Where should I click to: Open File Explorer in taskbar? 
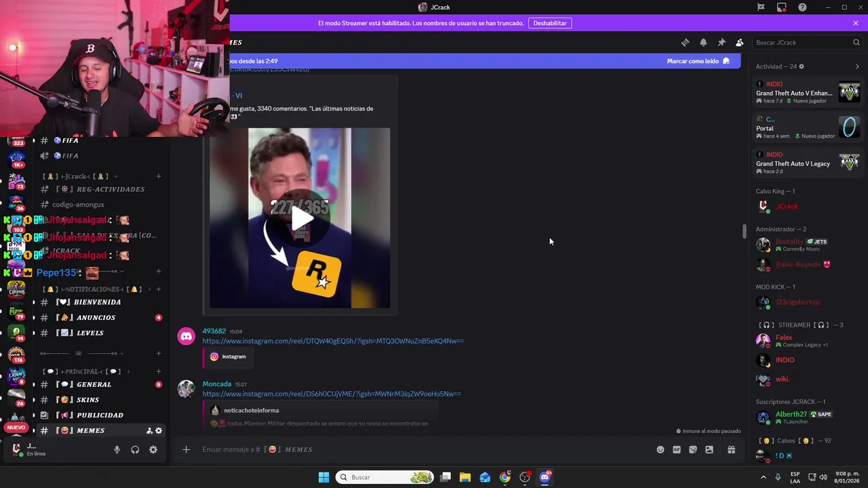pyautogui.click(x=465, y=477)
